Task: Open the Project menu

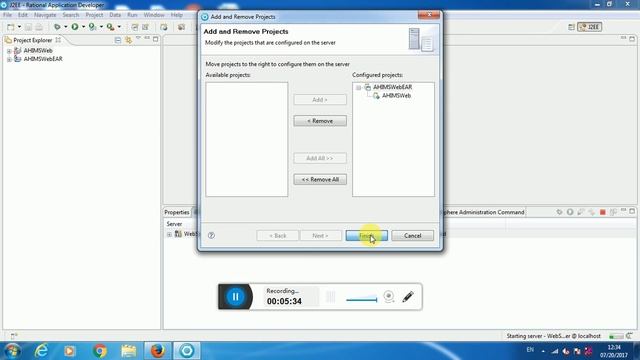Action: tap(94, 15)
